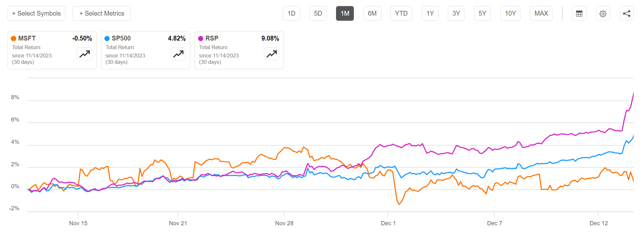The height and width of the screenshot is (238, 644).
Task: Open the data table view icon
Action: tap(579, 13)
